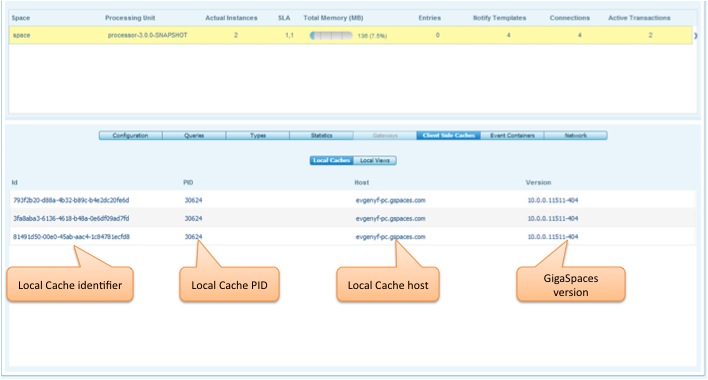The width and height of the screenshot is (708, 380).
Task: Click PID 30624 in the 793f2b20 row
Action: [193, 200]
